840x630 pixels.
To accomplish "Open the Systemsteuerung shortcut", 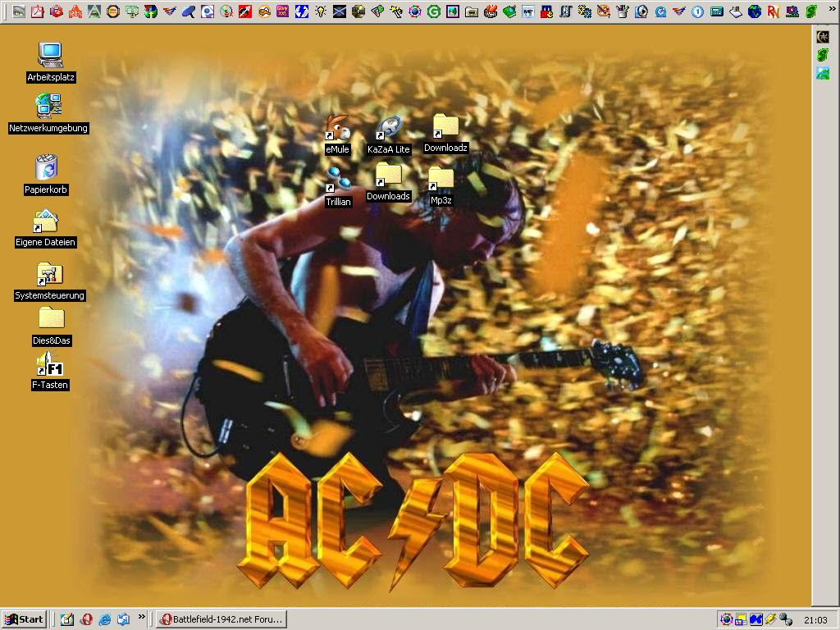I will tap(49, 274).
